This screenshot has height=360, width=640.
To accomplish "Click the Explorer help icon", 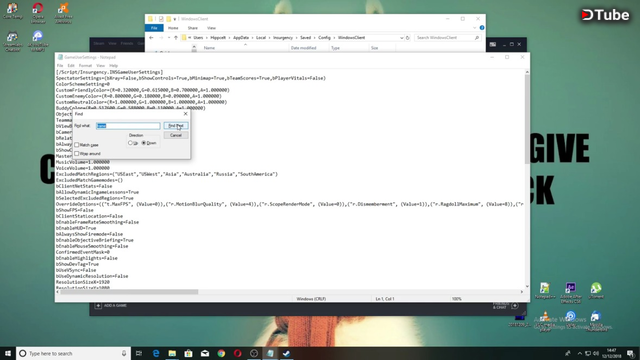I will [x=482, y=28].
